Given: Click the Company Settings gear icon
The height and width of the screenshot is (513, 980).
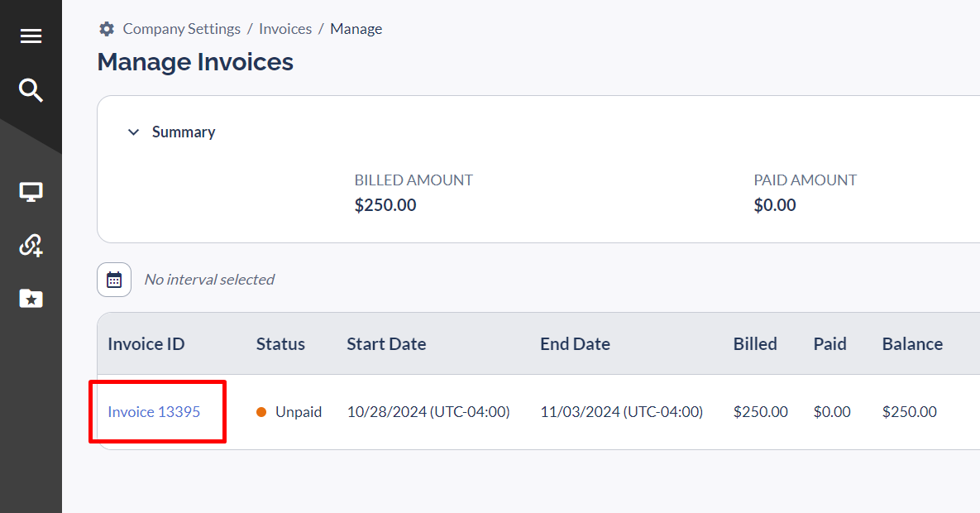Looking at the screenshot, I should 107,29.
